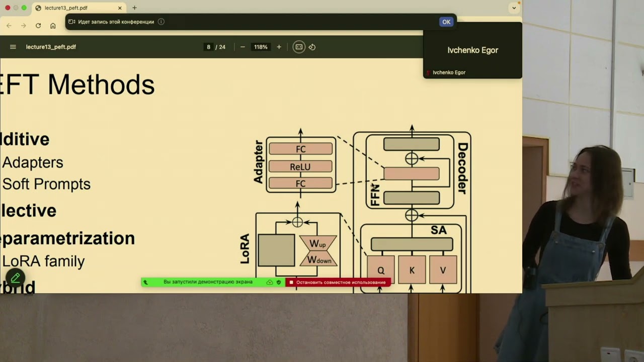Edit the page number field showing 8
The image size is (644, 362).
tap(208, 47)
